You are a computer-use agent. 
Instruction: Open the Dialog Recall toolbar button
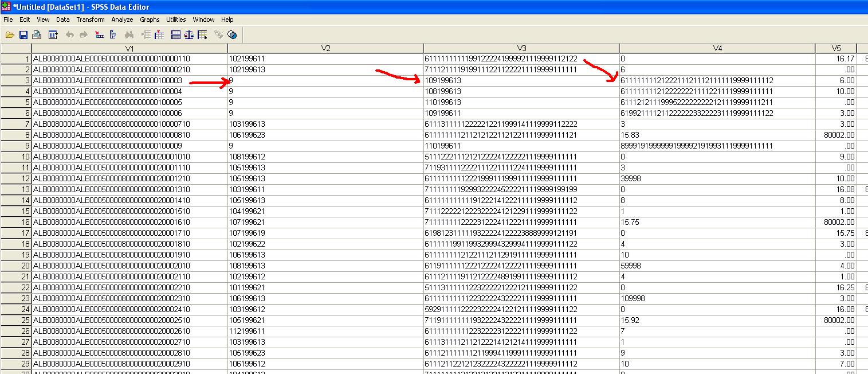click(x=53, y=35)
